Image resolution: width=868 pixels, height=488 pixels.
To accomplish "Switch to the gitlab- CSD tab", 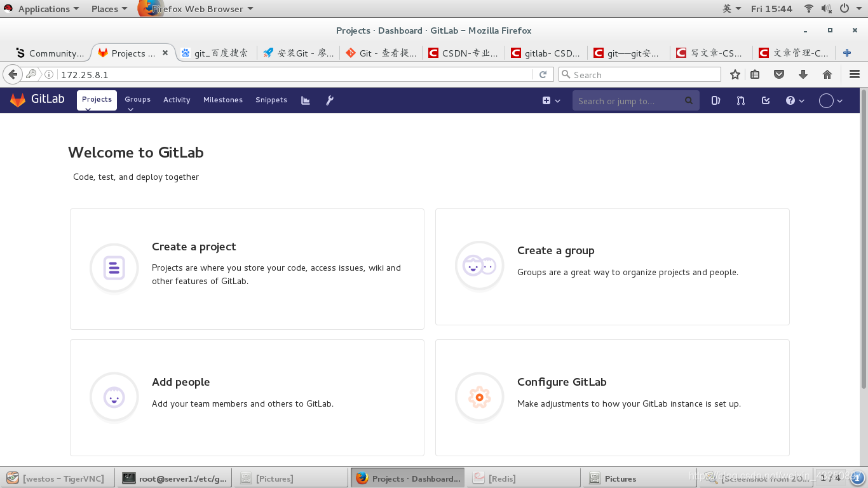I will [546, 53].
